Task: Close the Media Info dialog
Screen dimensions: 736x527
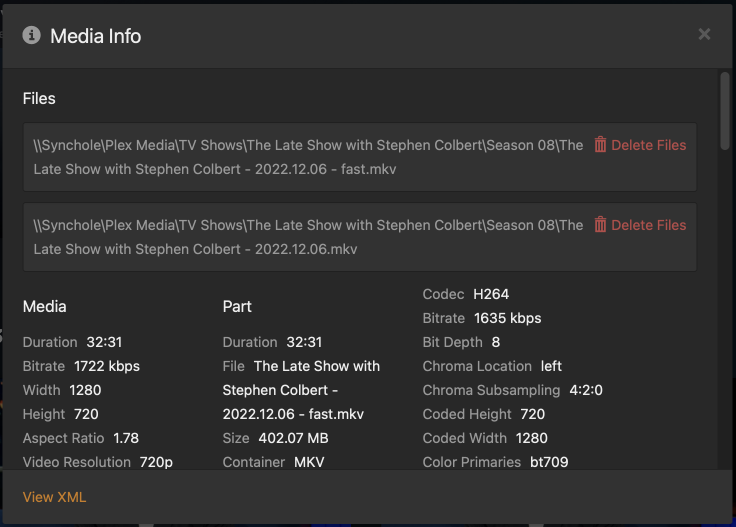Action: coord(704,35)
